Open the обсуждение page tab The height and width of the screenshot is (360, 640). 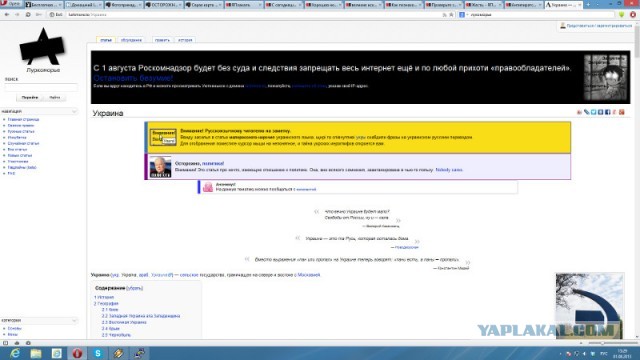pos(131,40)
